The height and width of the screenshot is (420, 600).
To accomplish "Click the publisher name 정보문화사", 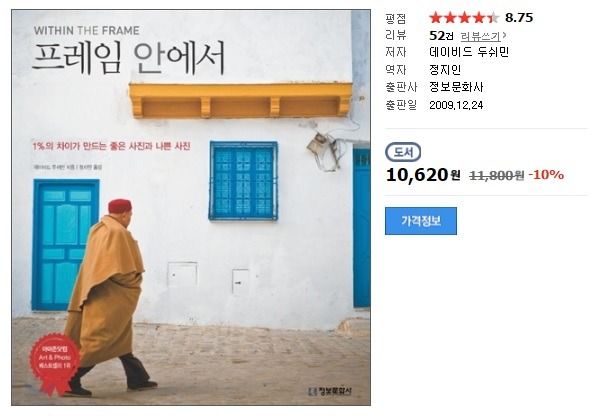I will [456, 87].
